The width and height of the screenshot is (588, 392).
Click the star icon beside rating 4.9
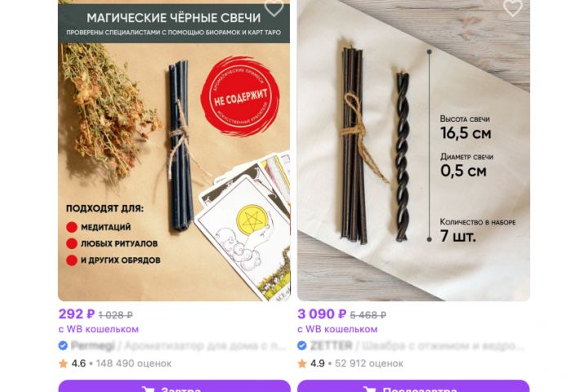(x=302, y=363)
